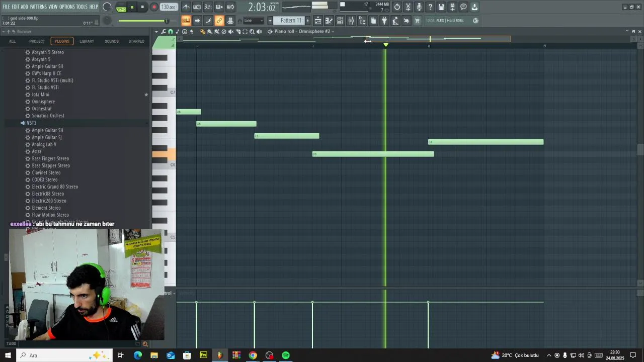Open Google Chrome from the taskbar
Viewport: 644px width, 362px height.
coord(253,355)
